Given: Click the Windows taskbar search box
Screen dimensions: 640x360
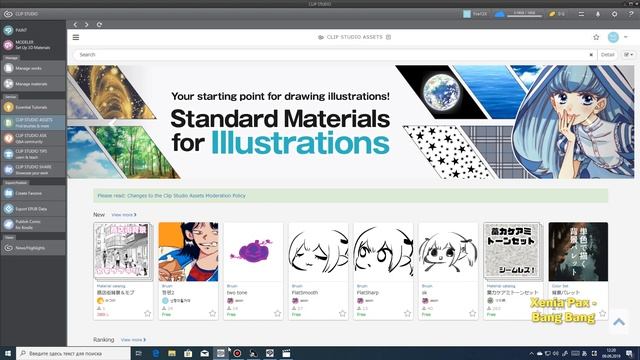Looking at the screenshot, I should click(73, 353).
